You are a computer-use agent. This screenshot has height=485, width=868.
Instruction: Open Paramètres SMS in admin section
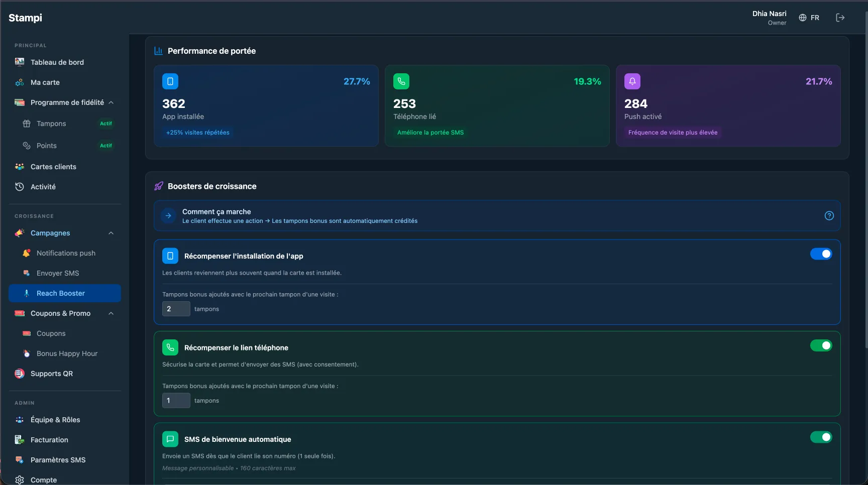point(58,460)
